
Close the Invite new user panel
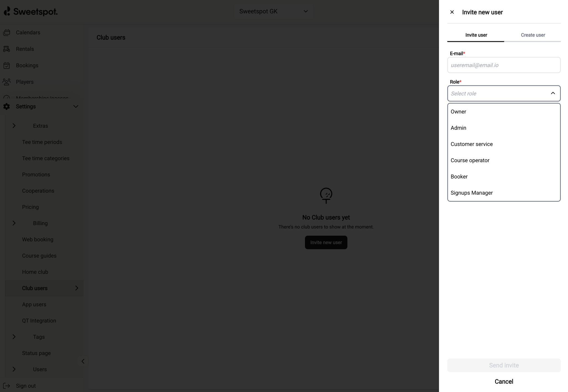452,12
